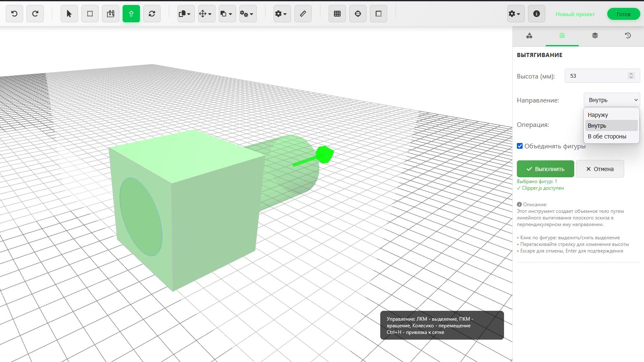644x362 pixels.
Task: Open the move arrows dropdown
Action: coord(205,14)
